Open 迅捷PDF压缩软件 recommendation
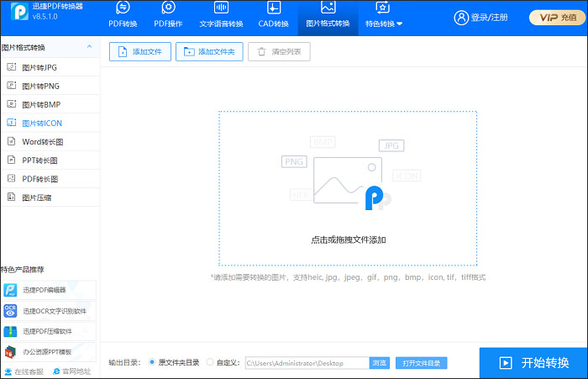This screenshot has width=588, height=379. coord(49,331)
